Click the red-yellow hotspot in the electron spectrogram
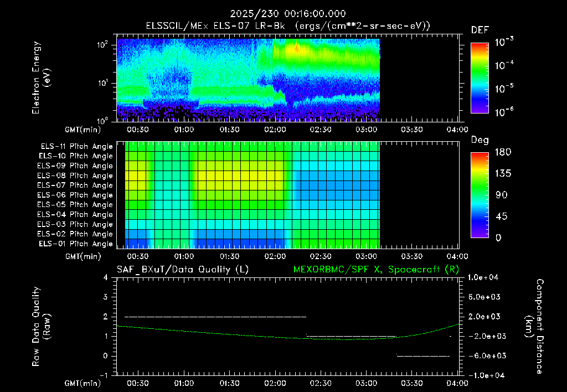The height and width of the screenshot is (392, 567). coord(297,49)
